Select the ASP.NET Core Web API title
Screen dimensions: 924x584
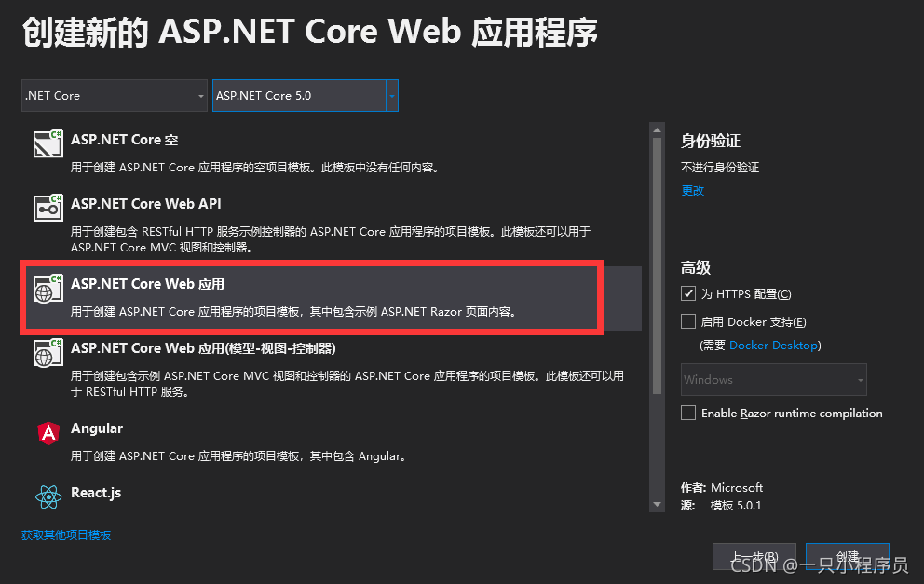coord(146,204)
